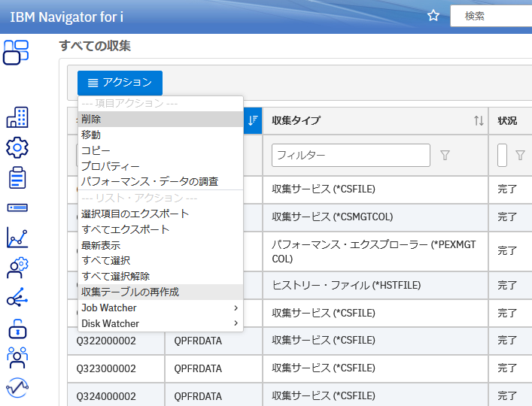Click the アクション button
The image size is (532, 406).
(x=120, y=83)
